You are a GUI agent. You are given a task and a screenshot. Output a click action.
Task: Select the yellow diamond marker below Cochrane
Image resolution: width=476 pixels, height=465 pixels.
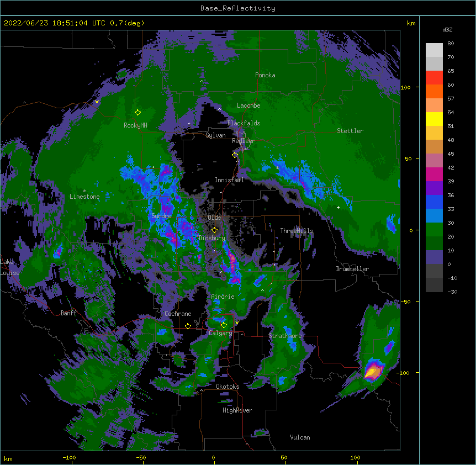(x=188, y=326)
